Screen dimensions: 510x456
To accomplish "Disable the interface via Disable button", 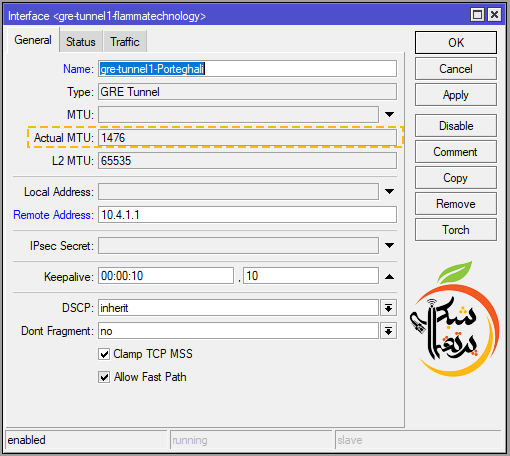I will click(x=456, y=126).
